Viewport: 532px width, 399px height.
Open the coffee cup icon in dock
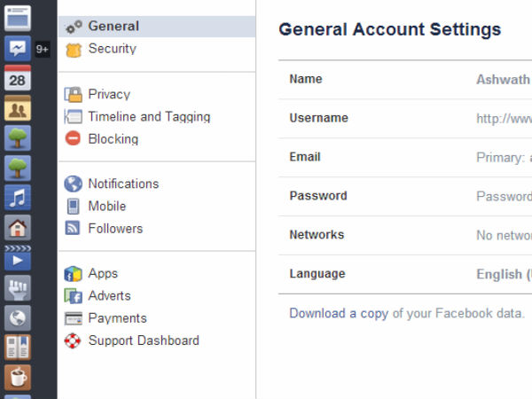pyautogui.click(x=18, y=376)
